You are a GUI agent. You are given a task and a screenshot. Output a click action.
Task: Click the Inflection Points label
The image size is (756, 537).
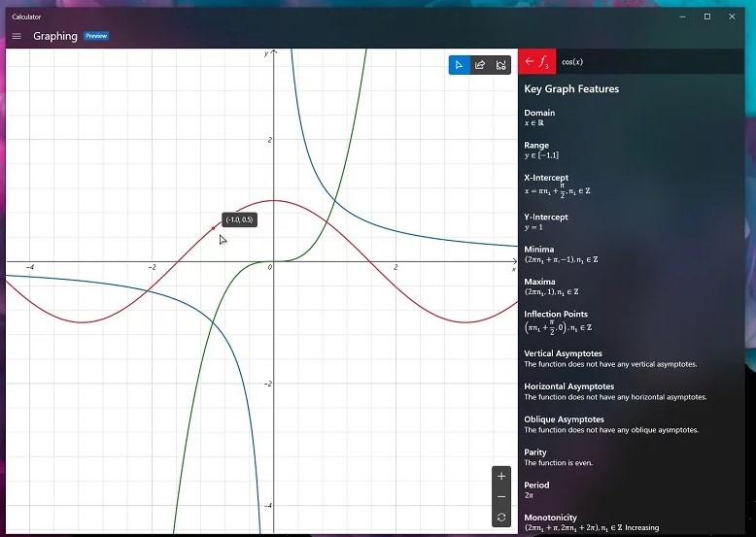[x=556, y=314]
